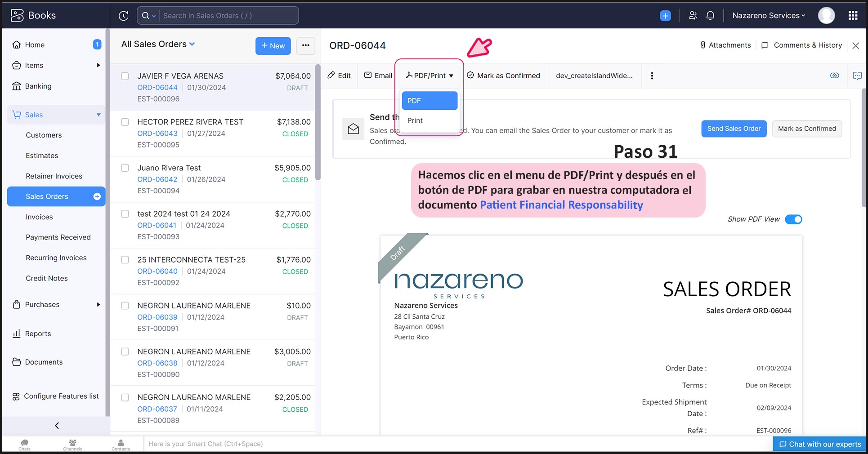
Task: Click the notifications bell icon
Action: click(710, 16)
